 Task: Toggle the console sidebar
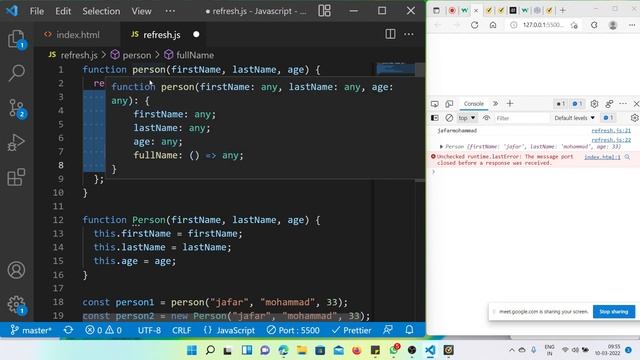click(x=435, y=118)
